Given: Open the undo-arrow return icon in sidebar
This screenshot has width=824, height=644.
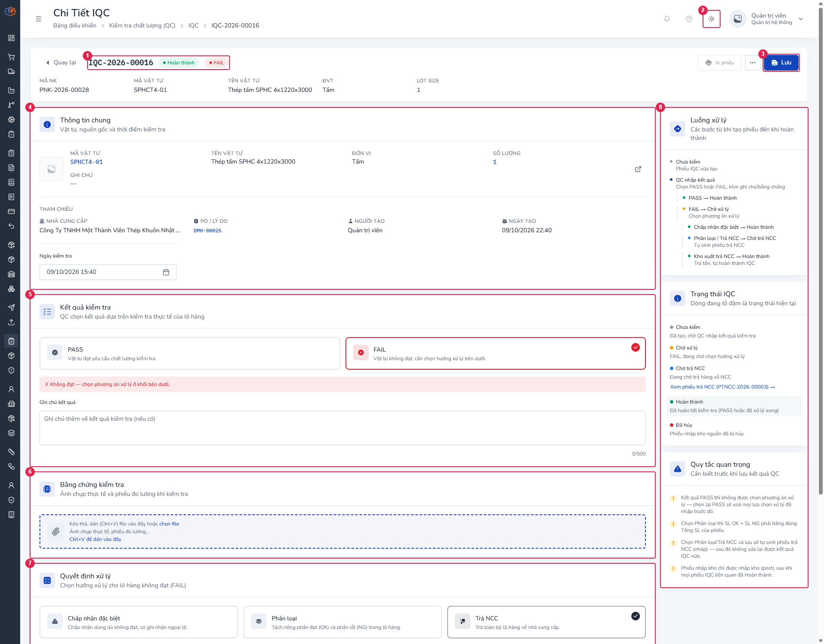Looking at the screenshot, I should [11, 226].
